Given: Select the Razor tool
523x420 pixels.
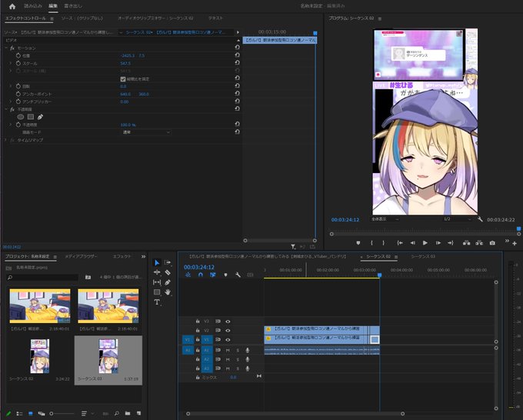Looking at the screenshot, I should pyautogui.click(x=168, y=272).
